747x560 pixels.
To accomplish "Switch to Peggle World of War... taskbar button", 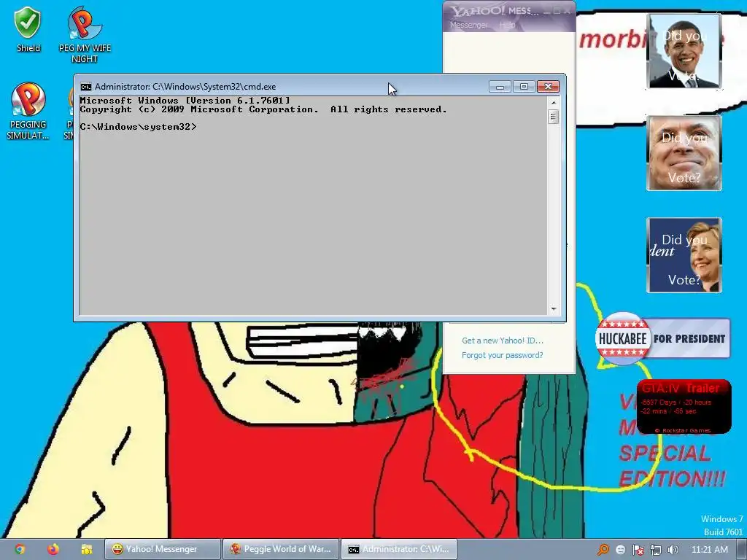I will (281, 549).
